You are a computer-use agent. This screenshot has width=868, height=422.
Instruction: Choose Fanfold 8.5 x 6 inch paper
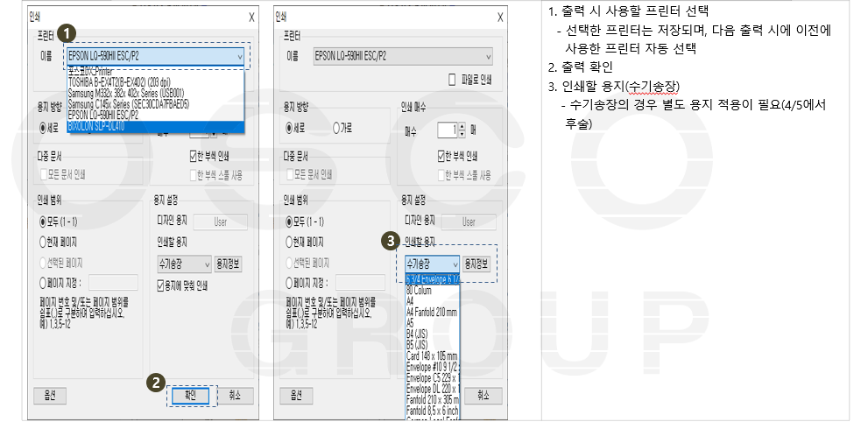[433, 411]
